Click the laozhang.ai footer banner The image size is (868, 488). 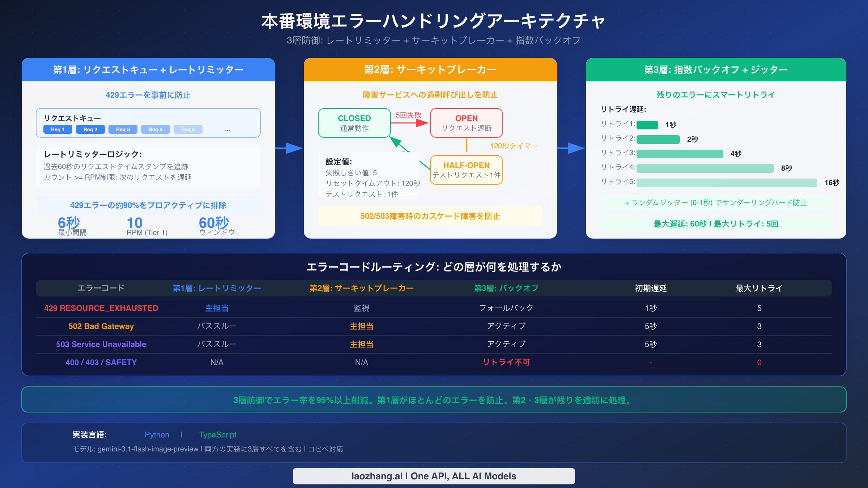[x=434, y=476]
